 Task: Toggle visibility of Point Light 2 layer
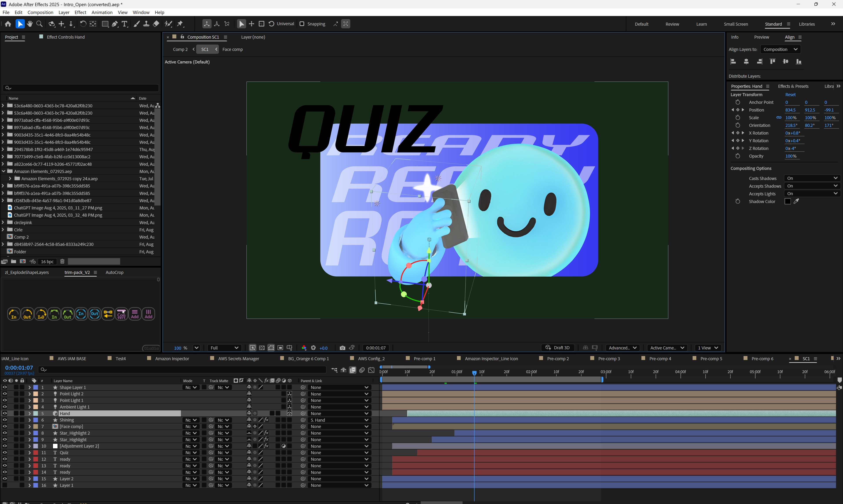coord(5,394)
